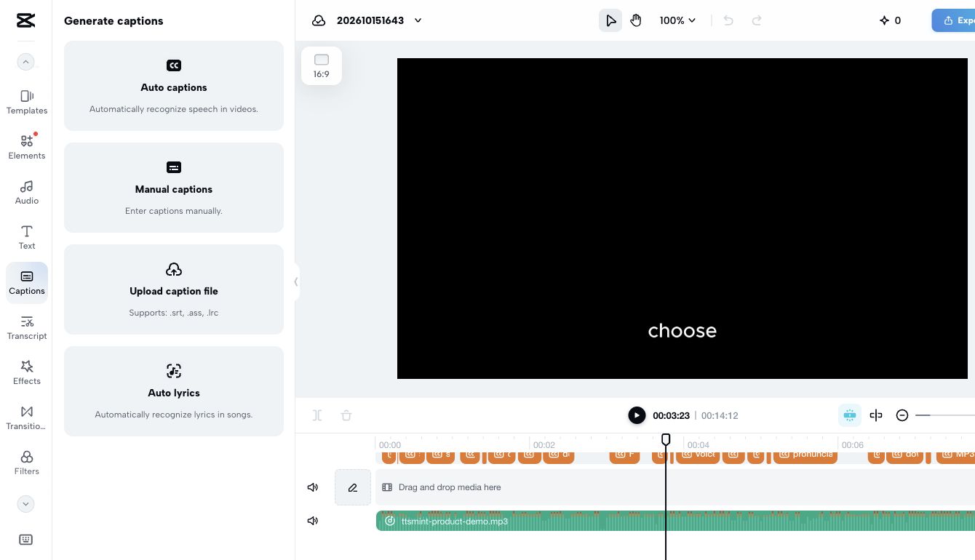Expand the project name dropdown
This screenshot has width=975, height=560.
click(418, 20)
